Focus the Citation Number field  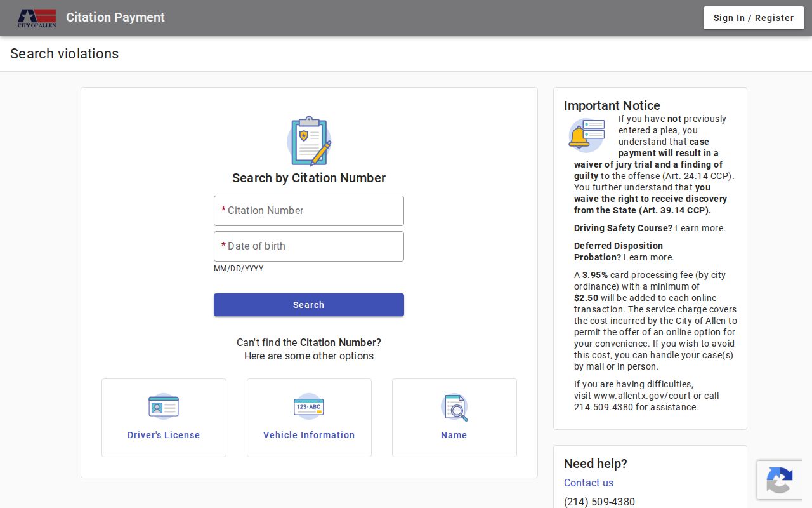(309, 211)
